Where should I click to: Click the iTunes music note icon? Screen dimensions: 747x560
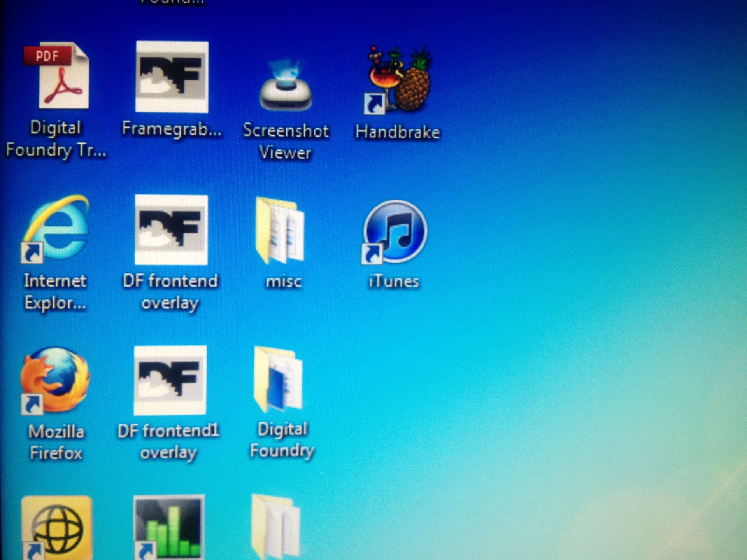[396, 231]
